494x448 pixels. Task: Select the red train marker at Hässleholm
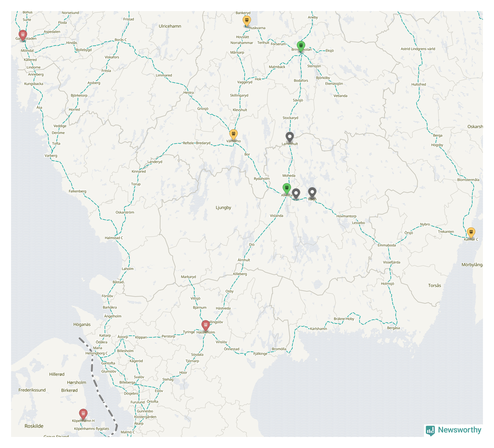[206, 325]
